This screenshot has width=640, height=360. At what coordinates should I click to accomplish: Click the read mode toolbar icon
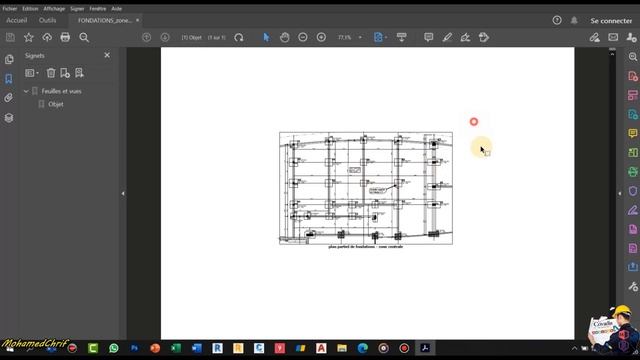coord(402,38)
